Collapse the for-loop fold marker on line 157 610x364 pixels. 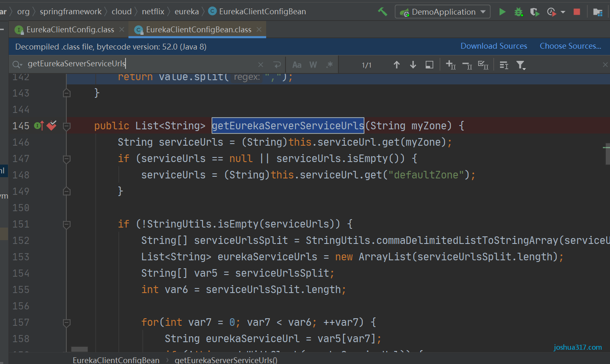(x=66, y=322)
